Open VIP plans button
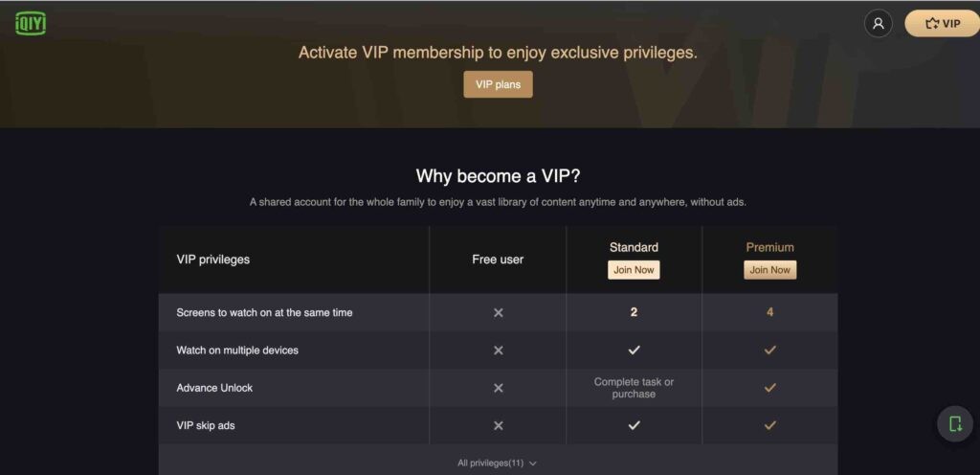 [x=498, y=84]
